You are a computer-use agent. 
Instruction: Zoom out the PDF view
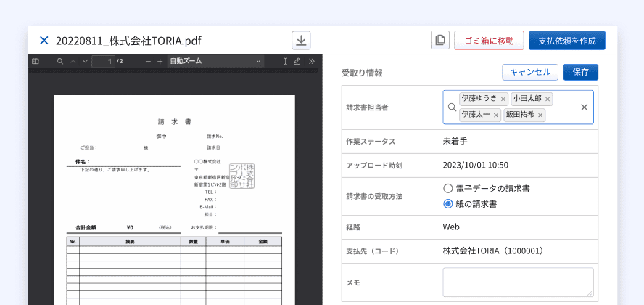(x=148, y=61)
